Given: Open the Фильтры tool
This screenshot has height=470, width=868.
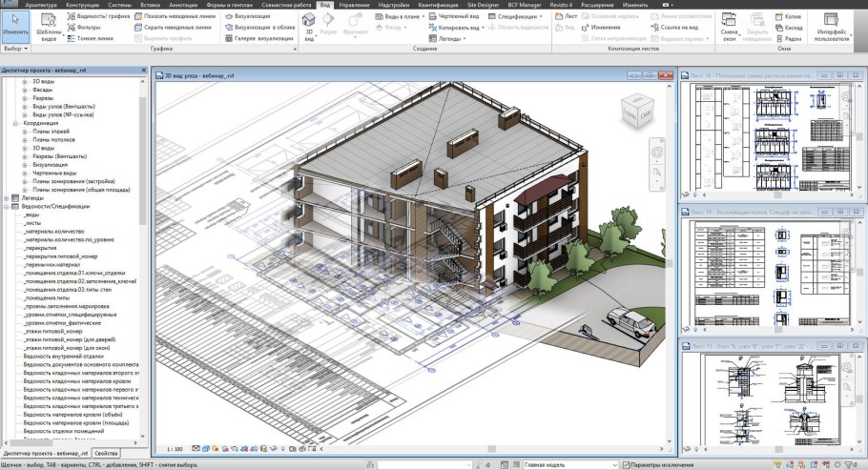Looking at the screenshot, I should click(84, 27).
